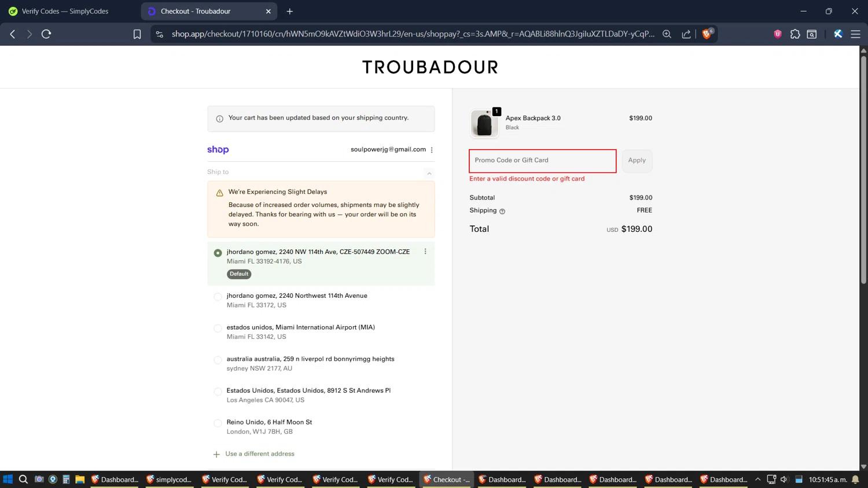Click the Apex Backpack product thumbnail
The image size is (868, 488).
pyautogui.click(x=484, y=124)
